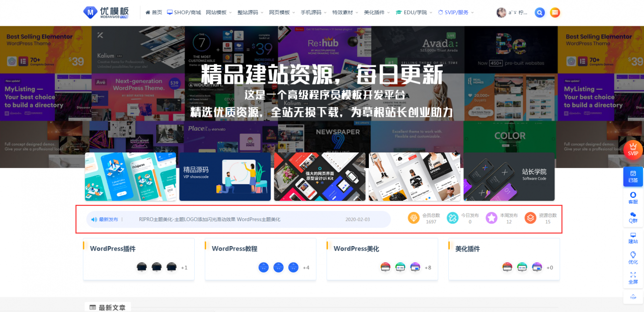Click the 最新发布 label
This screenshot has width=644, height=312.
click(108, 219)
